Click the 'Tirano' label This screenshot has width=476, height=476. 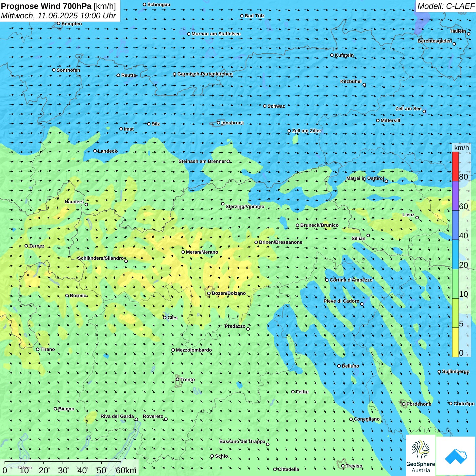(48, 349)
